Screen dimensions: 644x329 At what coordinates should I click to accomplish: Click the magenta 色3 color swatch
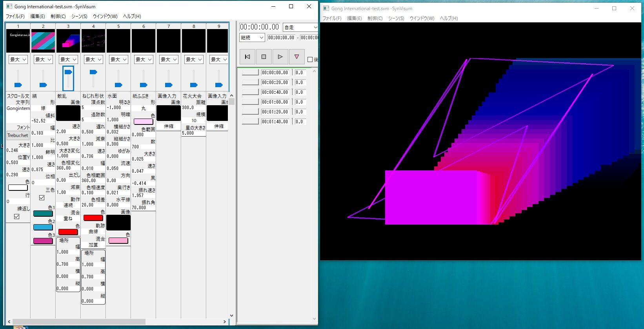43,241
